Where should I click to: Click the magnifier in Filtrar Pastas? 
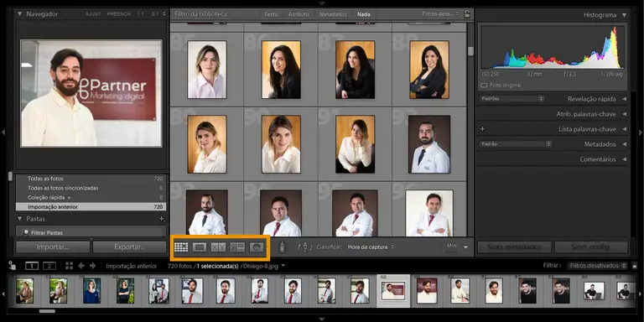pyautogui.click(x=25, y=232)
